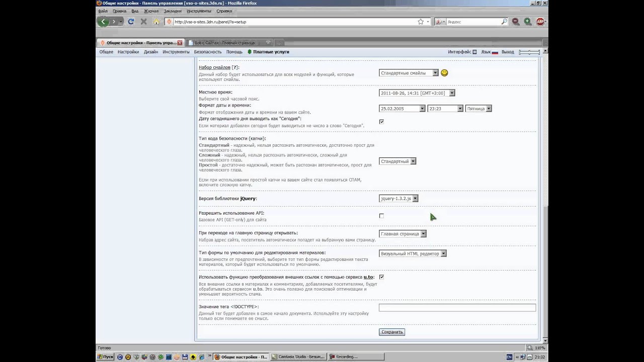Click the Набор смайлов help link
644x362 pixels.
pos(214,67)
